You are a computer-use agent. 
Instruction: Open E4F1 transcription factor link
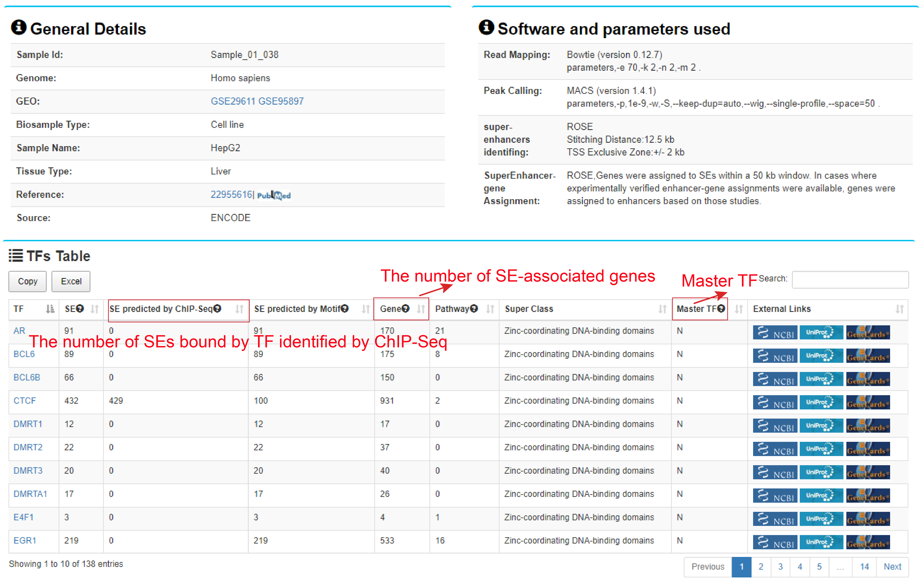point(23,517)
